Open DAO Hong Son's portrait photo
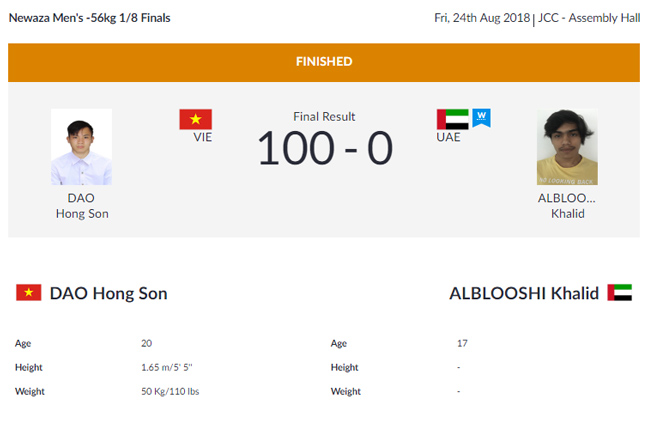The width and height of the screenshot is (660, 426). click(81, 146)
